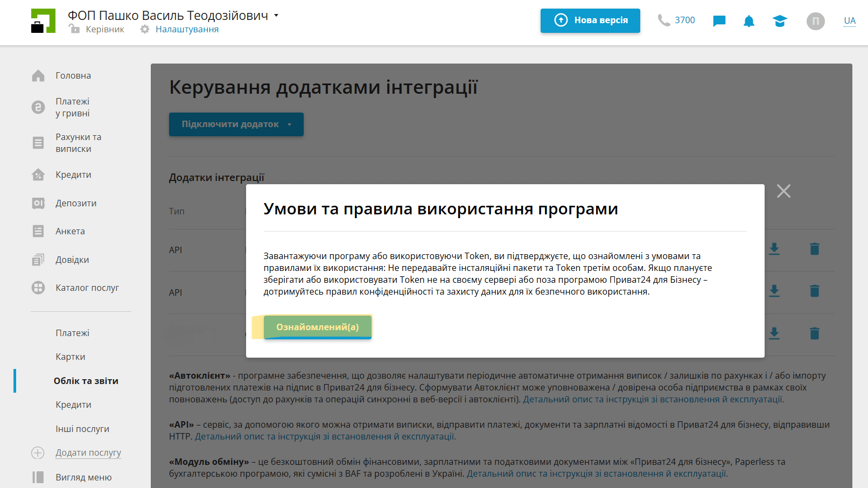Viewport: 868px width, 488px height.
Task: Open Каталог послуг in sidebar
Action: tap(87, 288)
